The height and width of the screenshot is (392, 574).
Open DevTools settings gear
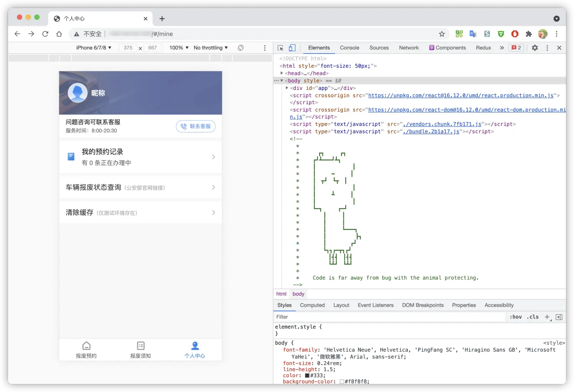click(535, 48)
